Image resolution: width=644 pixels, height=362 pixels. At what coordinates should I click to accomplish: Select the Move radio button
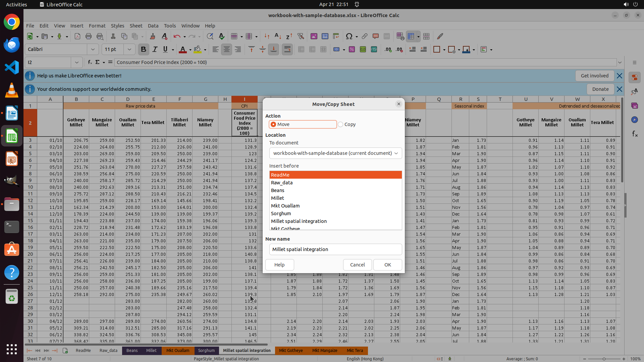point(274,124)
